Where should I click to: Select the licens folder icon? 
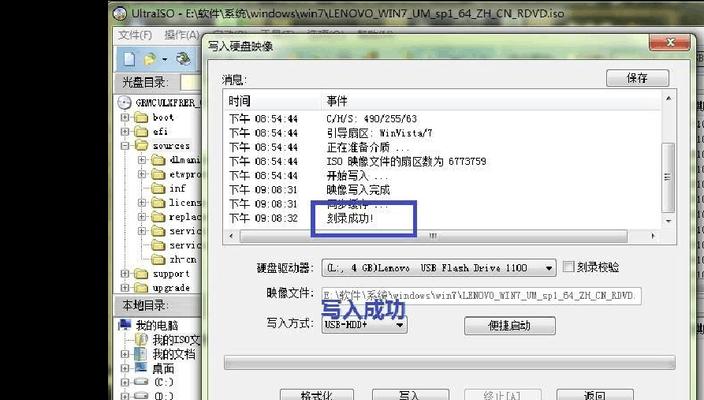pos(158,203)
